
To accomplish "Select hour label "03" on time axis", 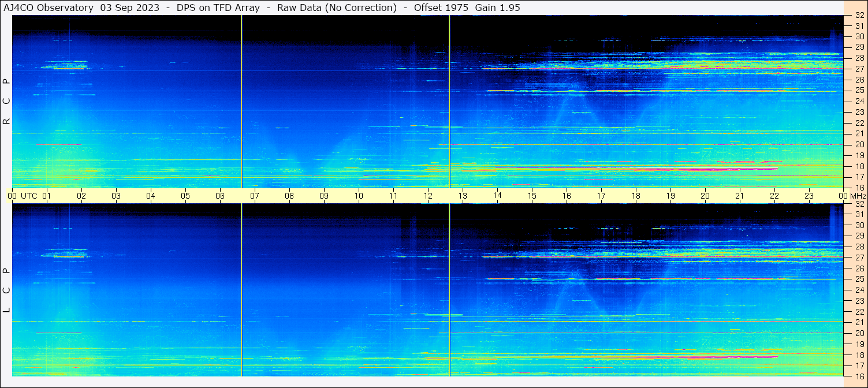I will click(x=116, y=196).
